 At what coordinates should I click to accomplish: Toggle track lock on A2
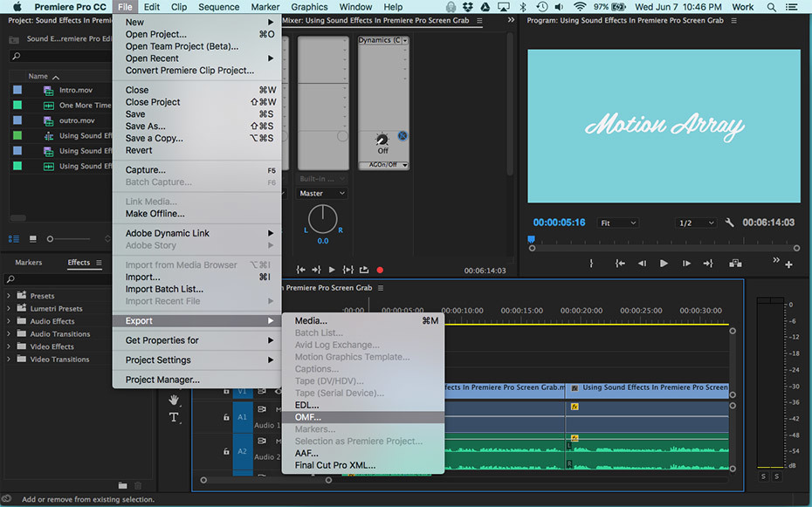pos(226,451)
